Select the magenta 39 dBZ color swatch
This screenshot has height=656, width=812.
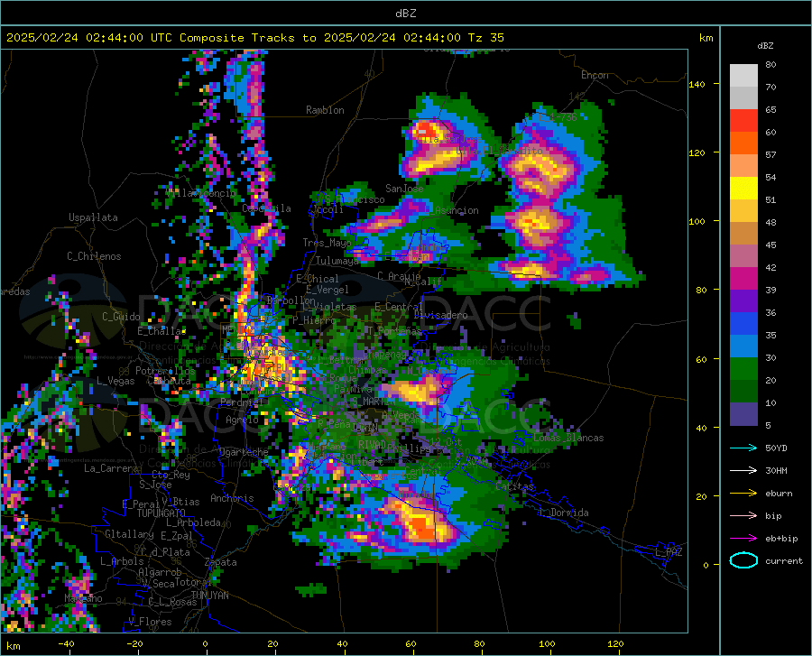[x=743, y=279]
